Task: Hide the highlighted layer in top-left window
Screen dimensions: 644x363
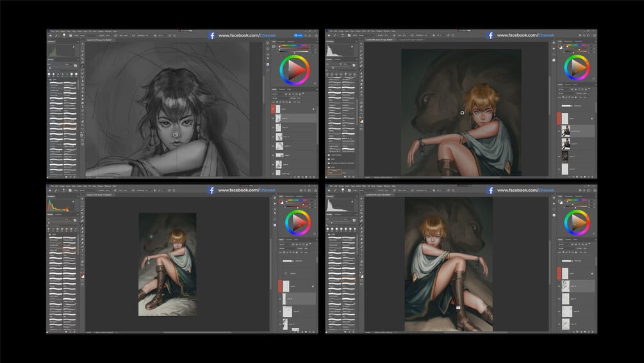Action: [x=273, y=119]
